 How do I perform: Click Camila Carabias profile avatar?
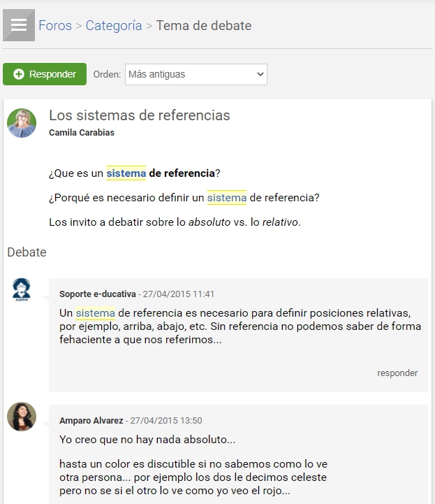pos(22,123)
